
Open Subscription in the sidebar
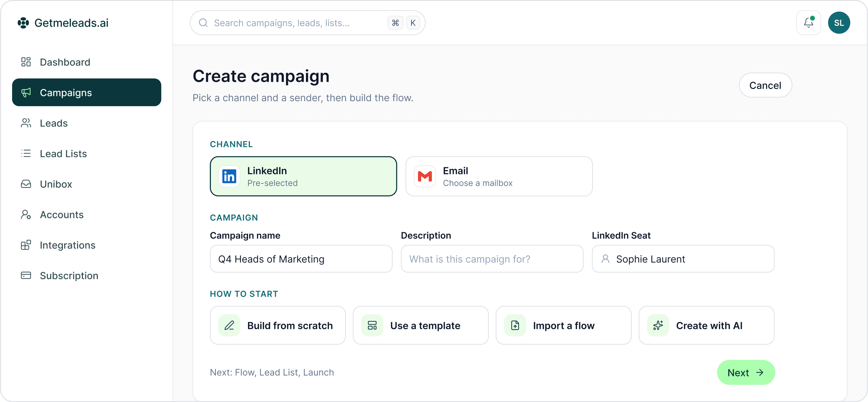87,276
